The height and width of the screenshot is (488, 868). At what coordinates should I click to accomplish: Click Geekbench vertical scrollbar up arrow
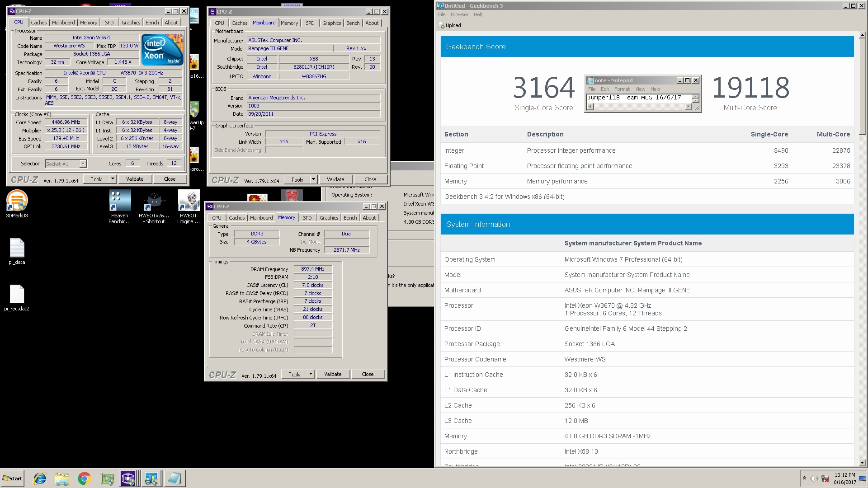862,35
